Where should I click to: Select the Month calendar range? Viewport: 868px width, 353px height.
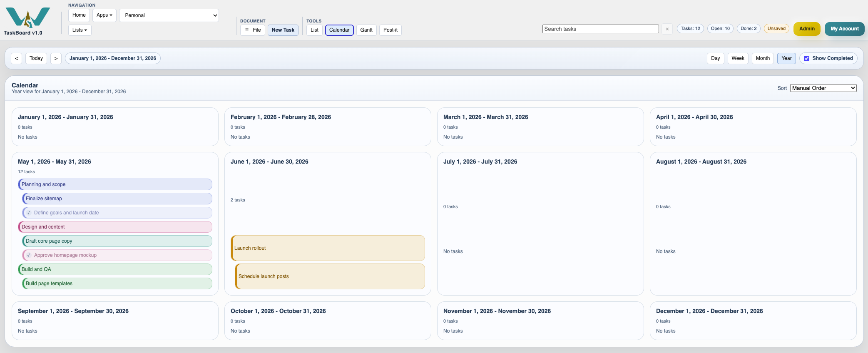pyautogui.click(x=763, y=58)
